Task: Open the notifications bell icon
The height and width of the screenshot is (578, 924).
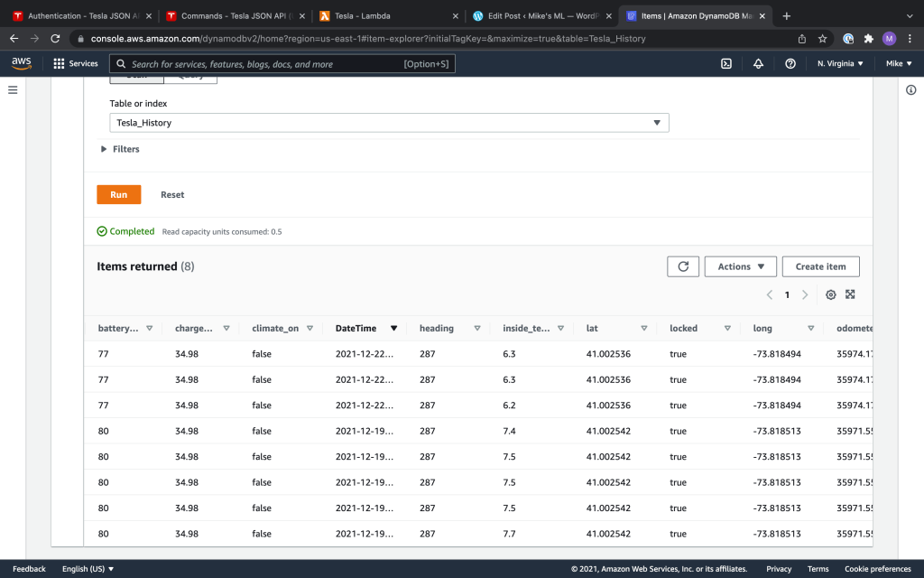Action: coord(758,64)
